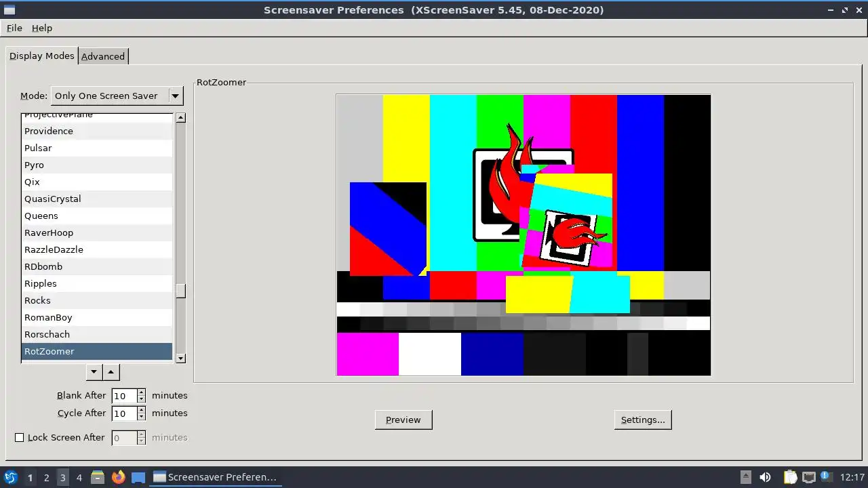
Task: Open the File menu
Action: 14,28
